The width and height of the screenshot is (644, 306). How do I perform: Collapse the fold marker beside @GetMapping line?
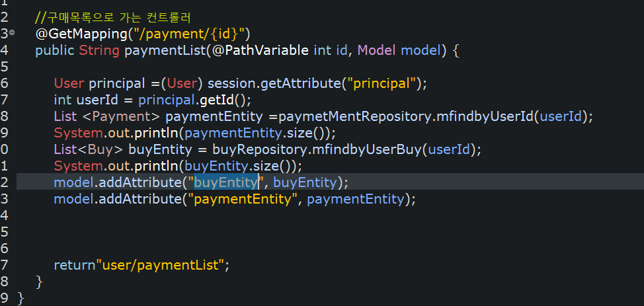coord(12,32)
